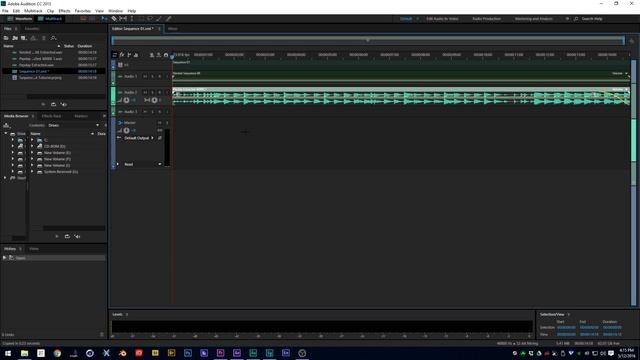The width and height of the screenshot is (640, 360).
Task: Click the Import file icon in Files panel
Action: click(x=15, y=38)
